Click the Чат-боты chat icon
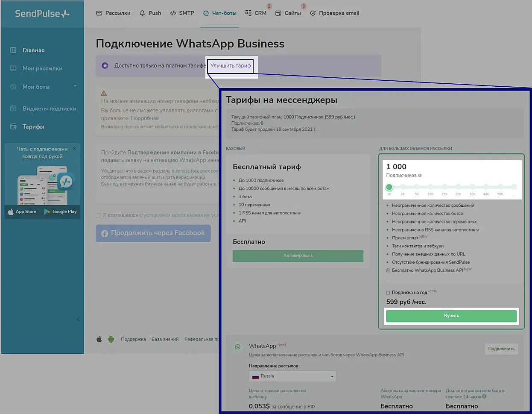 (206, 13)
